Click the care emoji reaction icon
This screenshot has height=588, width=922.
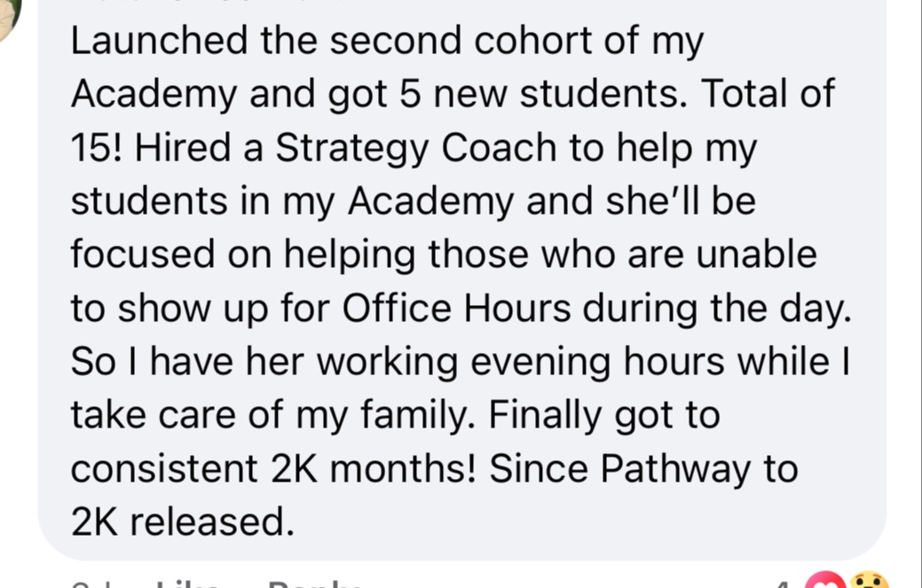click(868, 580)
